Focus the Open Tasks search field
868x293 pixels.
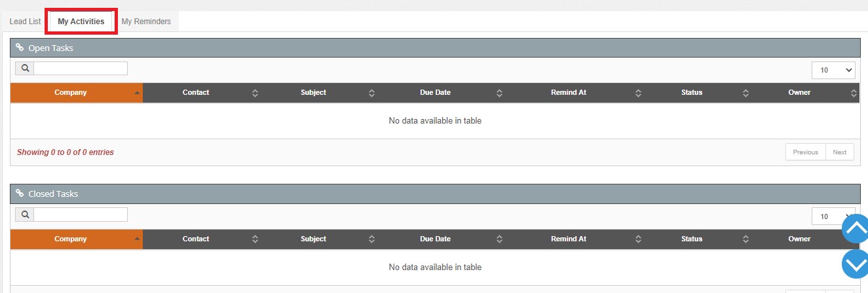(x=80, y=68)
